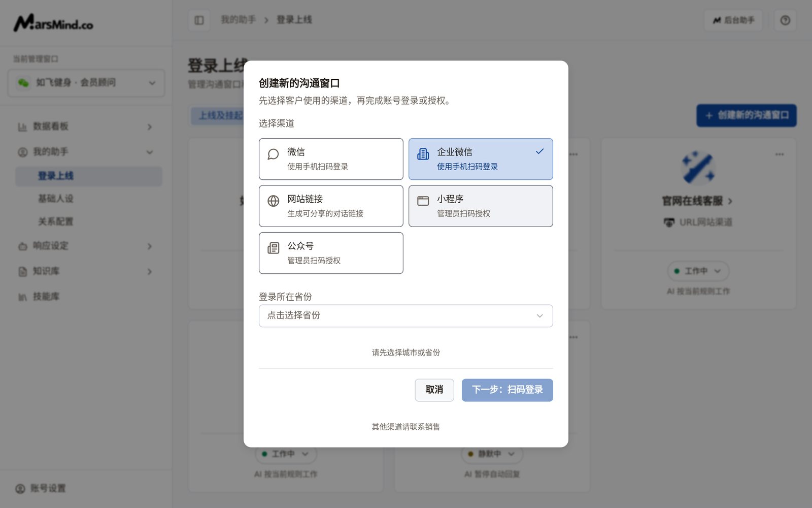Switch to the 上线及挂起 tab
The height and width of the screenshot is (508, 812).
click(219, 116)
